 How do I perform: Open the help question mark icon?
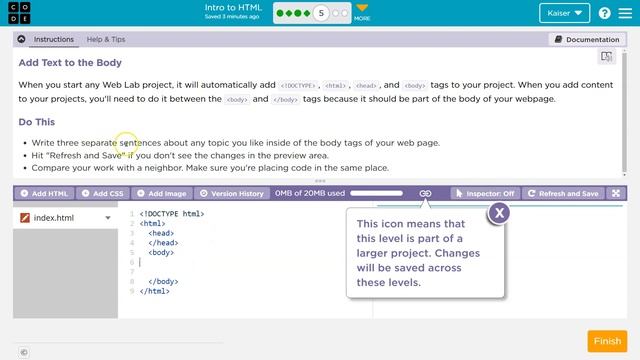tap(604, 13)
